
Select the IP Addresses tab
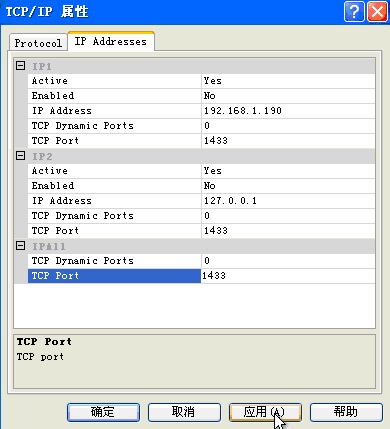click(x=111, y=41)
